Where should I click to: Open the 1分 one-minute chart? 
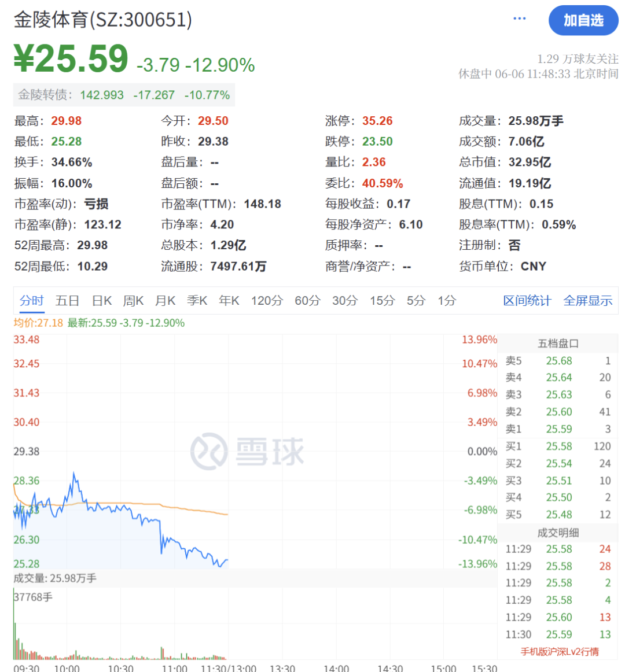pyautogui.click(x=446, y=300)
